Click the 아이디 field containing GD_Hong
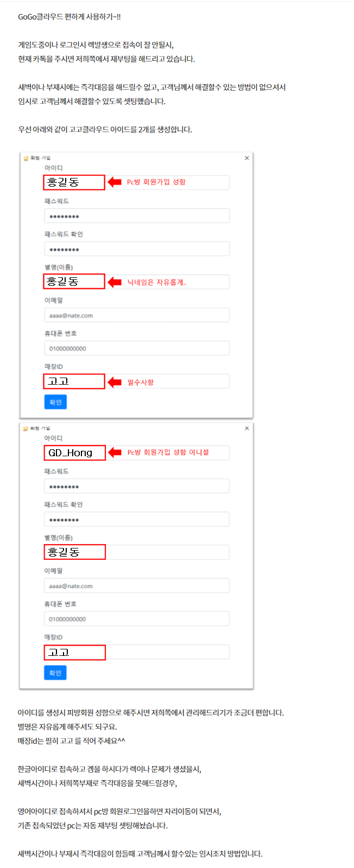The image size is (354, 868). 137,452
